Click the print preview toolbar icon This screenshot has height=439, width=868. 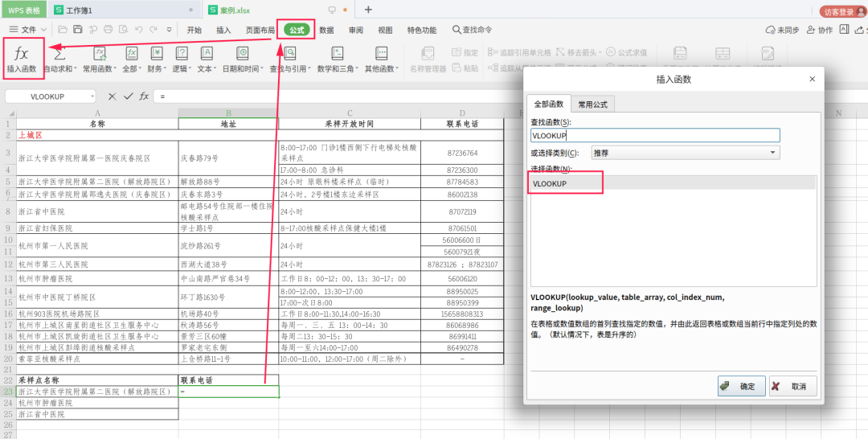pyautogui.click(x=124, y=30)
